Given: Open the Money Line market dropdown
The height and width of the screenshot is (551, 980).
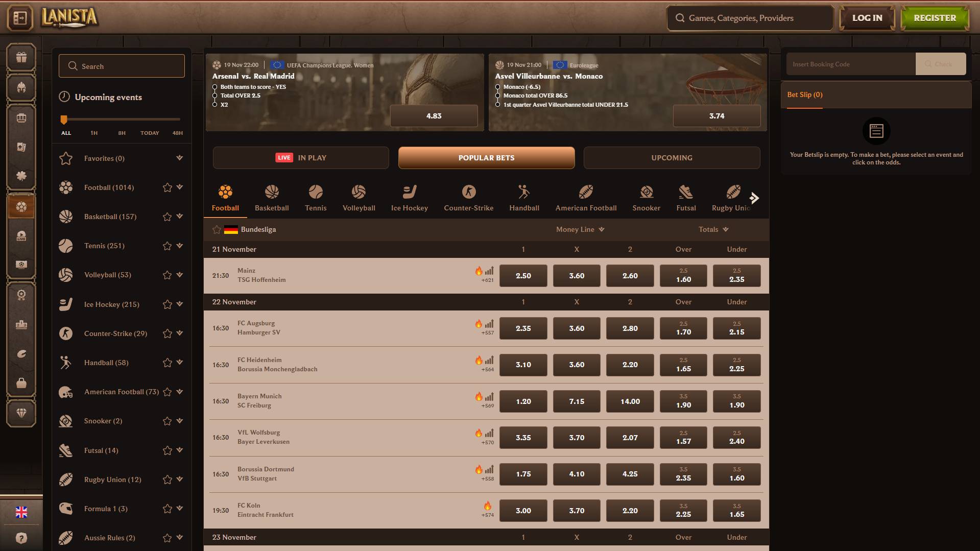Looking at the screenshot, I should click(x=580, y=230).
